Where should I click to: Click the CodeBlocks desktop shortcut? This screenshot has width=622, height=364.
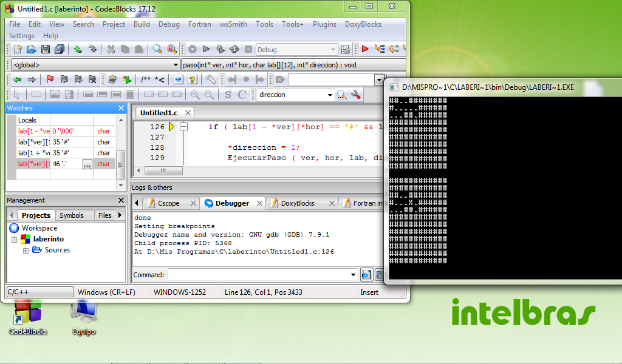pos(28,318)
